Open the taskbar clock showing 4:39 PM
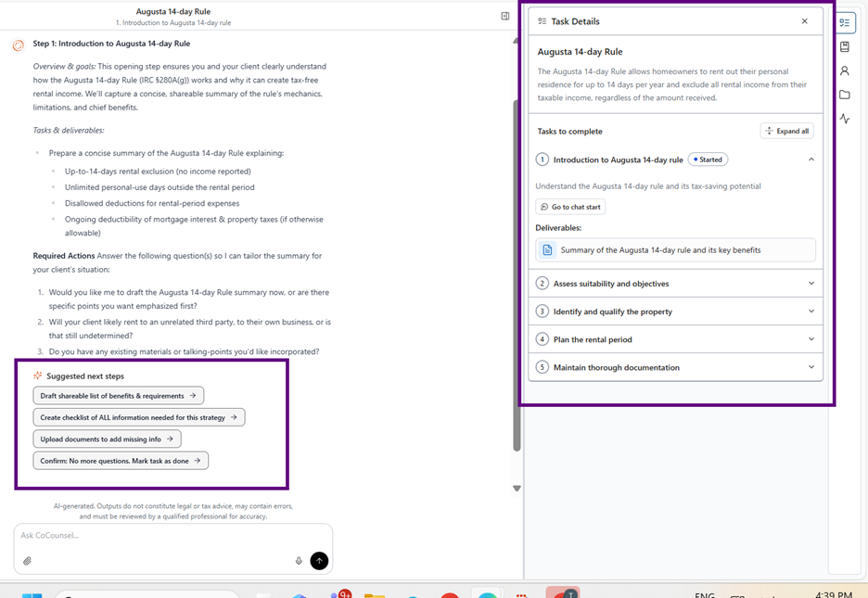The height and width of the screenshot is (598, 868). 833,594
